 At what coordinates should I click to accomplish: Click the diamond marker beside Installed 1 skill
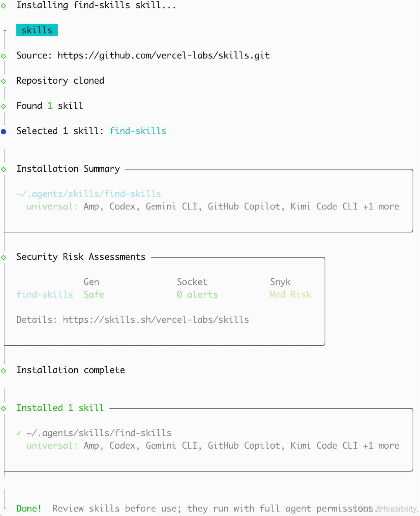pos(4,409)
